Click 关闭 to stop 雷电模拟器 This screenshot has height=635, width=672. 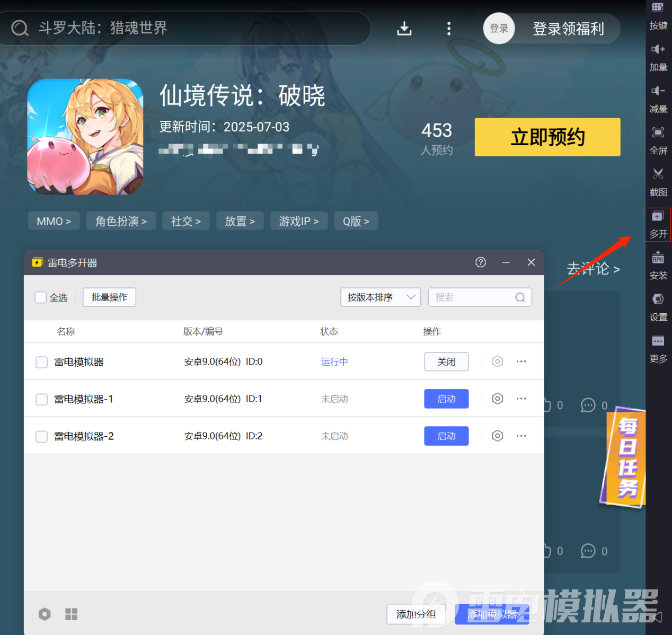tap(446, 361)
